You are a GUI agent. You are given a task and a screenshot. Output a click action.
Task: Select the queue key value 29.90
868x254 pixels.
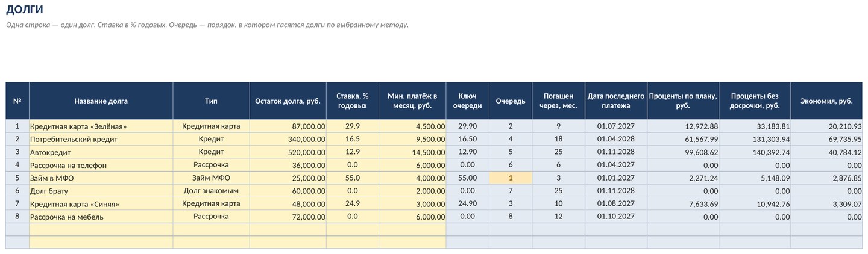click(467, 126)
